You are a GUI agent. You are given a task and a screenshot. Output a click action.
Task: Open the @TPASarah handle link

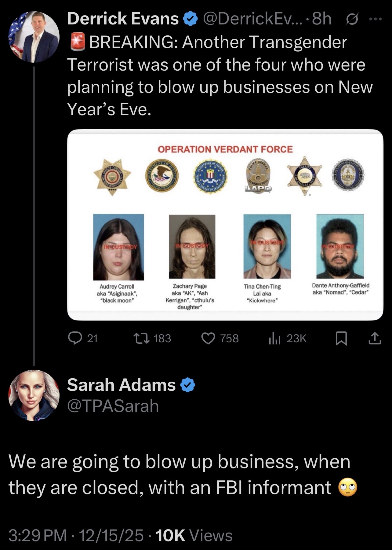pos(113,406)
